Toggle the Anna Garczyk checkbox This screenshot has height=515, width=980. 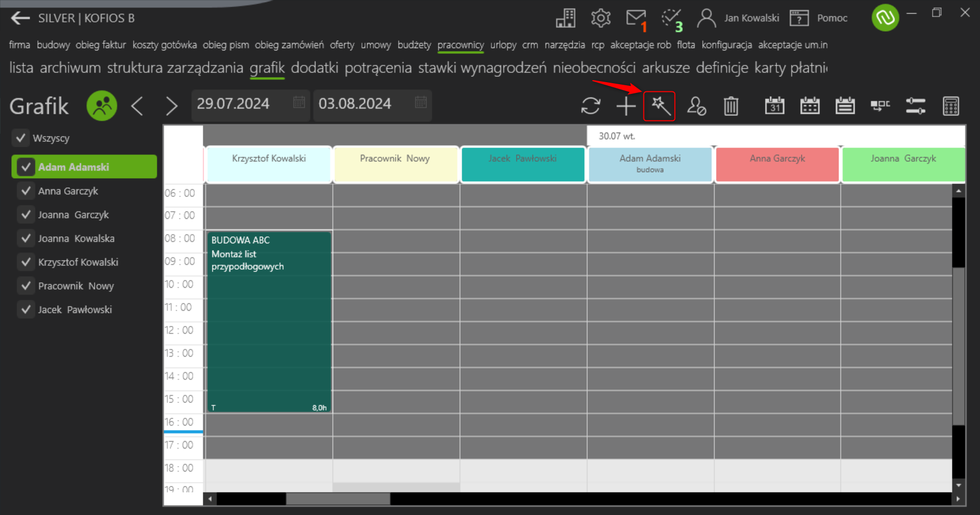click(x=26, y=191)
